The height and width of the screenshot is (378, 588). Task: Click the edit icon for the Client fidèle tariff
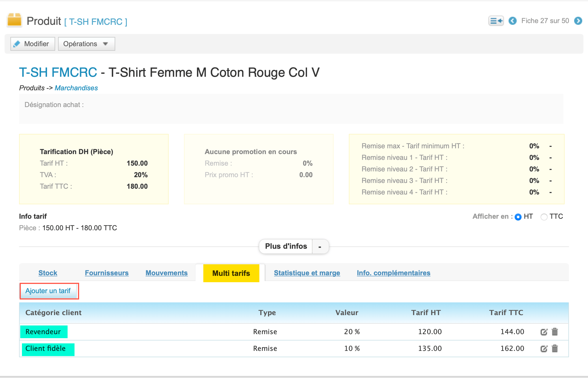pyautogui.click(x=544, y=349)
